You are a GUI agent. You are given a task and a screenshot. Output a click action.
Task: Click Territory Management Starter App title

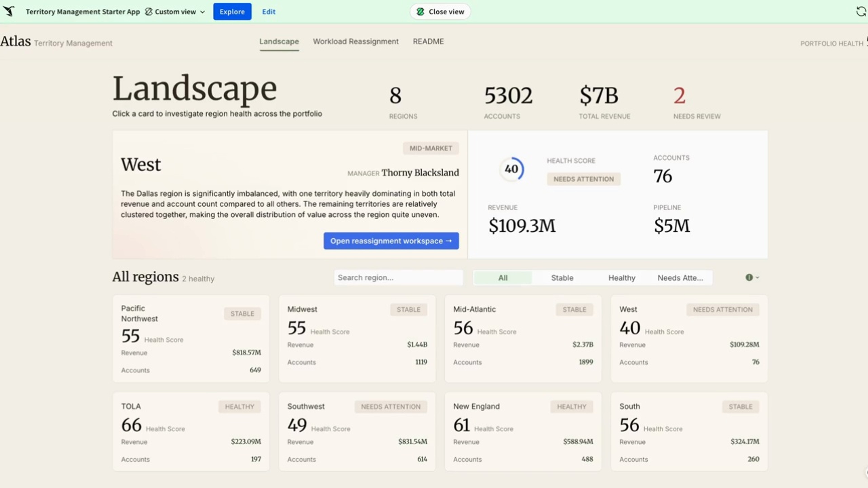pyautogui.click(x=83, y=12)
